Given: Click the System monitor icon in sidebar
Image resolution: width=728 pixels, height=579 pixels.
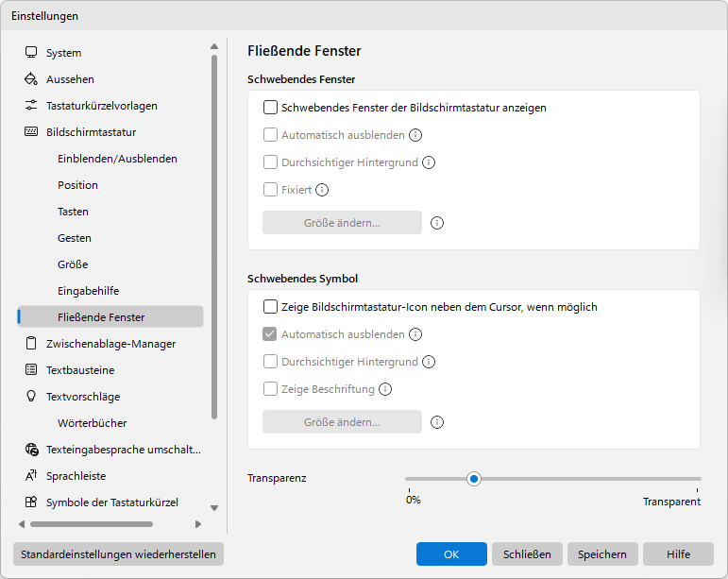Looking at the screenshot, I should [31, 53].
